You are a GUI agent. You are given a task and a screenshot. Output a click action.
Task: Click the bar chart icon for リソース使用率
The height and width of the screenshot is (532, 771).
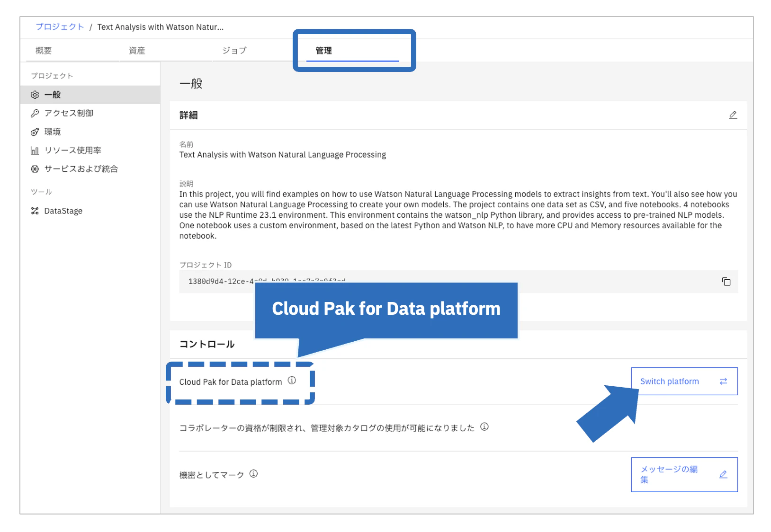(x=35, y=151)
